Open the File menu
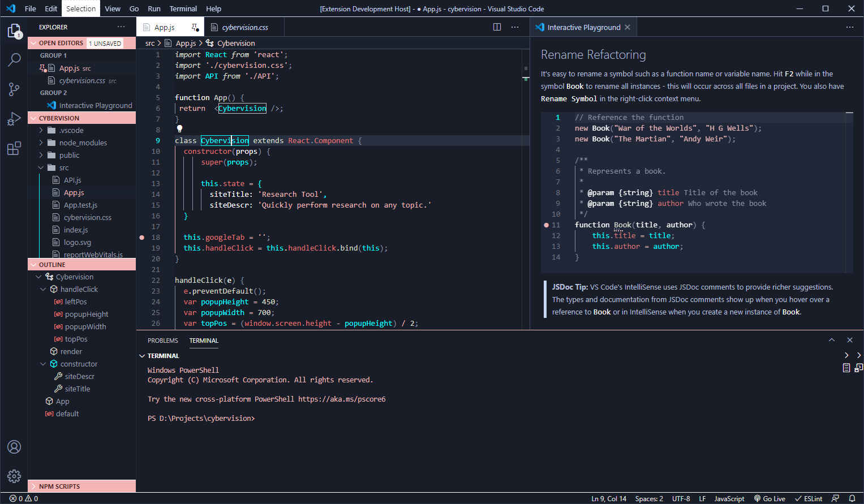The height and width of the screenshot is (504, 864). pyautogui.click(x=31, y=8)
